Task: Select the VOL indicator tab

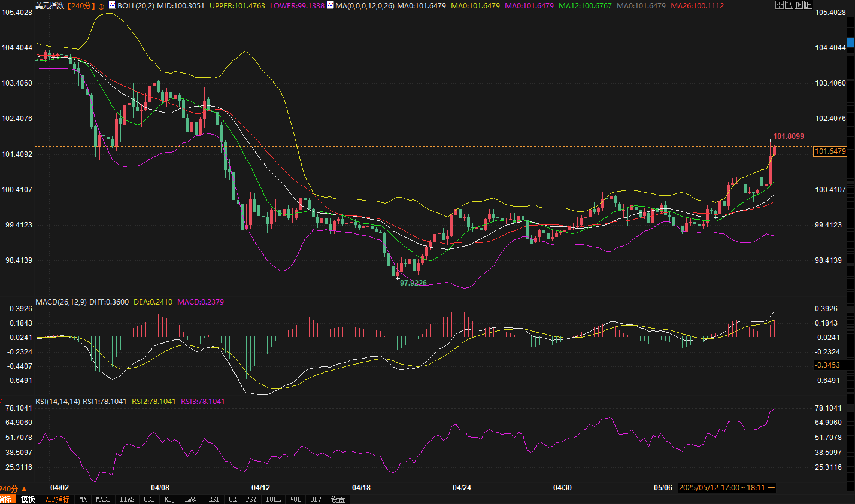Action: pyautogui.click(x=295, y=499)
